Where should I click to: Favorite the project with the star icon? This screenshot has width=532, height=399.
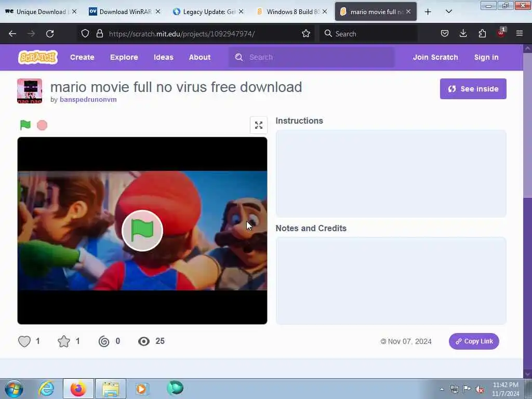[x=64, y=341]
